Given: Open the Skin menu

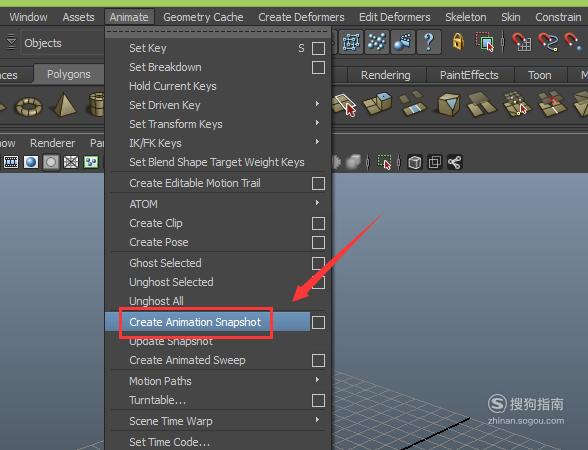Looking at the screenshot, I should tap(511, 17).
